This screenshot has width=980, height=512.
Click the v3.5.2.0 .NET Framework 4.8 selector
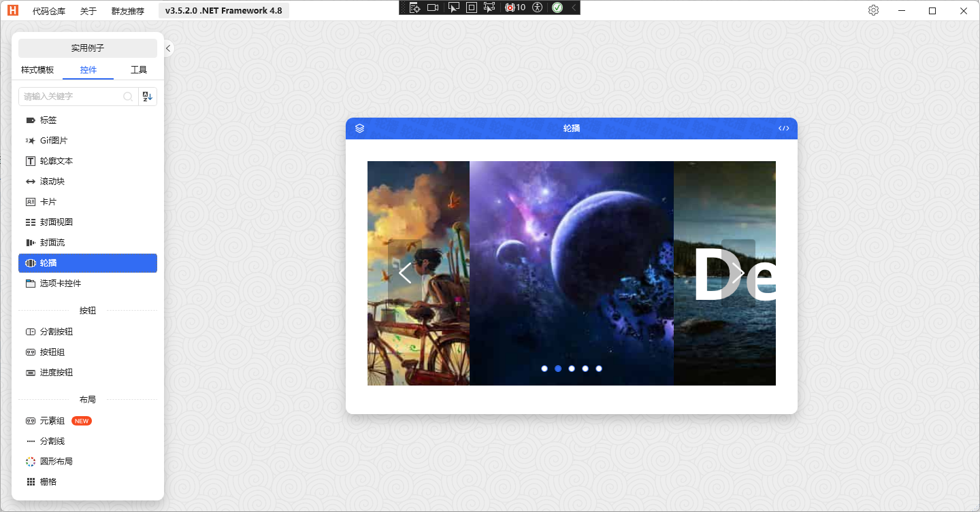click(x=224, y=11)
